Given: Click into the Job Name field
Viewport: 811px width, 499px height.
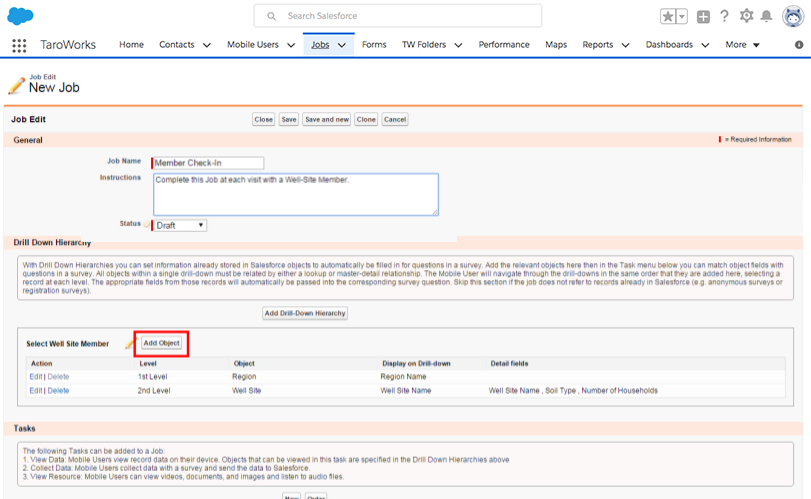Looking at the screenshot, I should pos(208,163).
